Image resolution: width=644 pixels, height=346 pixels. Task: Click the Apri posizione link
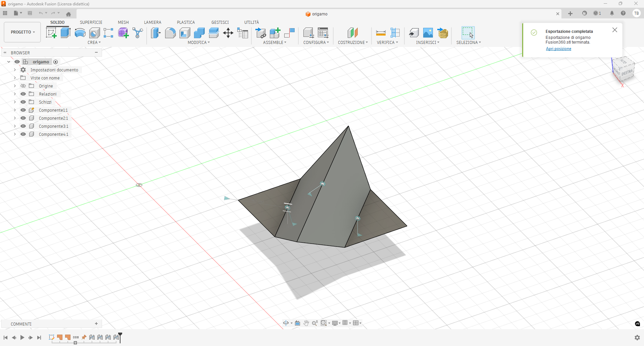(558, 49)
